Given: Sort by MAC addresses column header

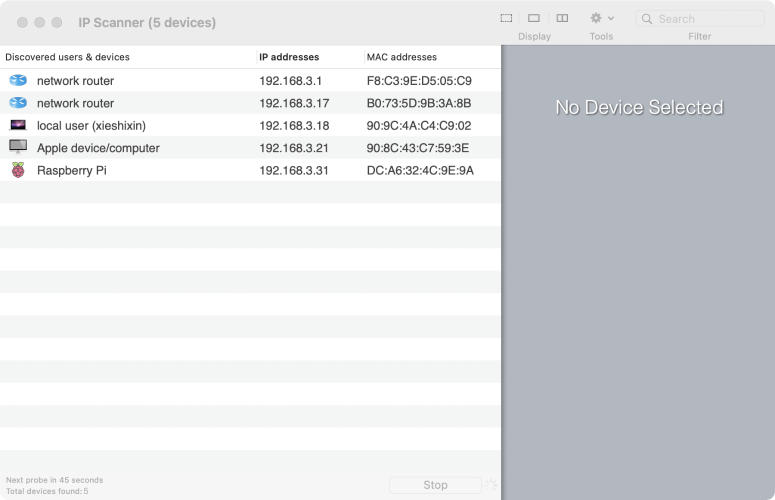Looking at the screenshot, I should click(x=402, y=57).
